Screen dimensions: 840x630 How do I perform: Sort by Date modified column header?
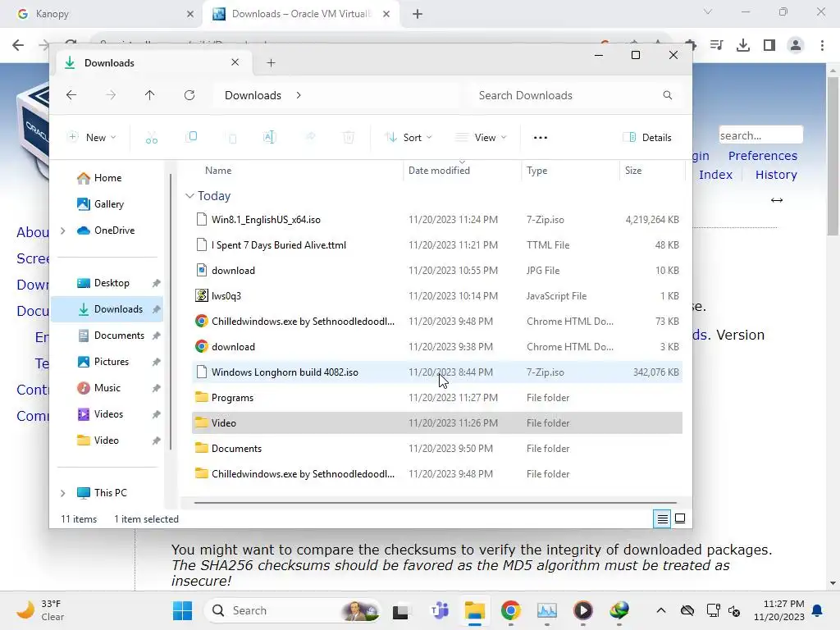pos(440,171)
